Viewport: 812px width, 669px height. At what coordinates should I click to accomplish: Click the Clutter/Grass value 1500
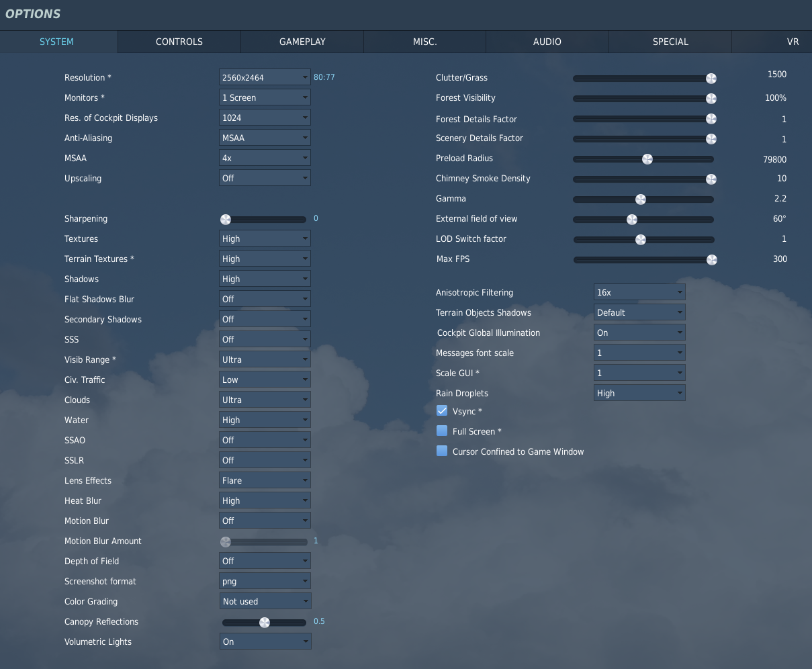[x=777, y=74]
